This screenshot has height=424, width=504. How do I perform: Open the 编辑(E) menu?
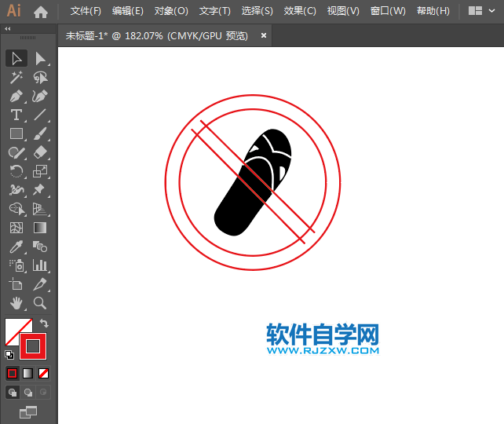(128, 11)
